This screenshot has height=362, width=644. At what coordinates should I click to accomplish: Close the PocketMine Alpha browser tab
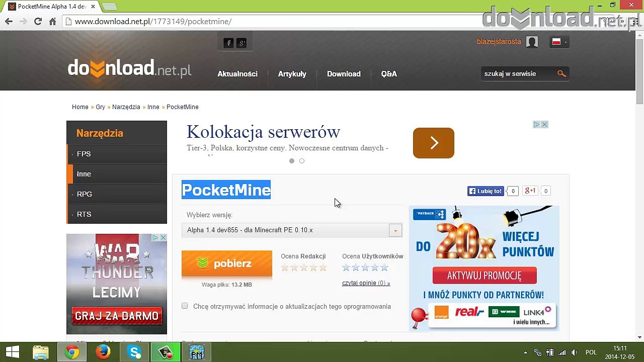click(x=93, y=7)
